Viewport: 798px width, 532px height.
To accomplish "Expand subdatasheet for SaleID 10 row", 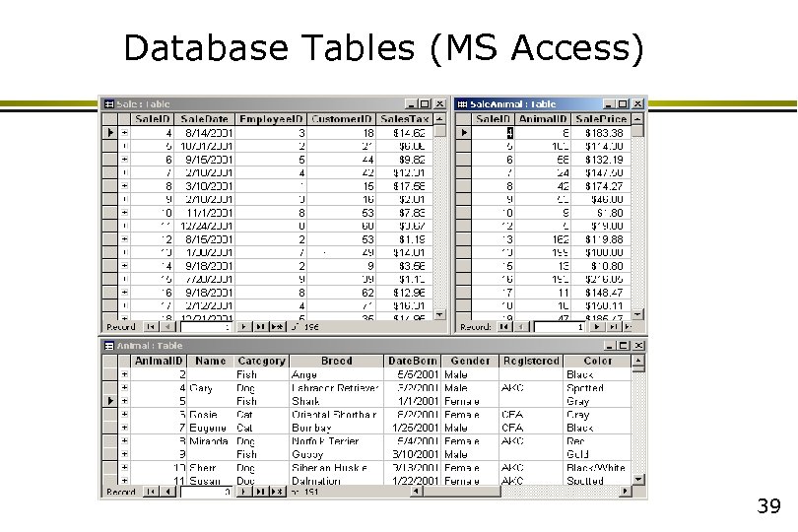I will (x=125, y=212).
